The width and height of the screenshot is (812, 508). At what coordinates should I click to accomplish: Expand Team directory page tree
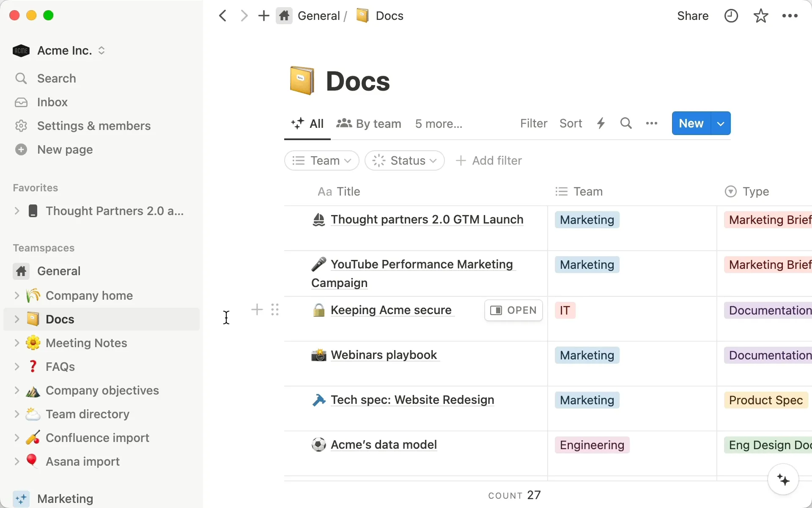click(x=17, y=414)
